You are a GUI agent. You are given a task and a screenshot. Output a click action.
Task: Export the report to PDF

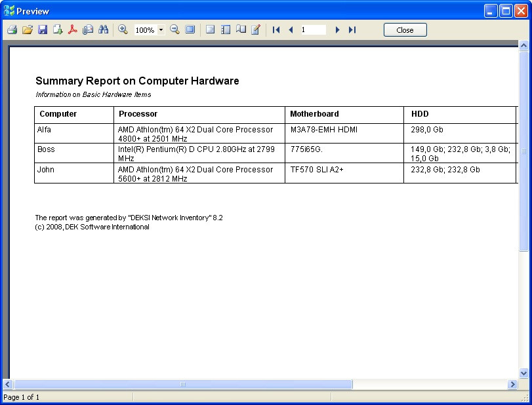click(72, 30)
